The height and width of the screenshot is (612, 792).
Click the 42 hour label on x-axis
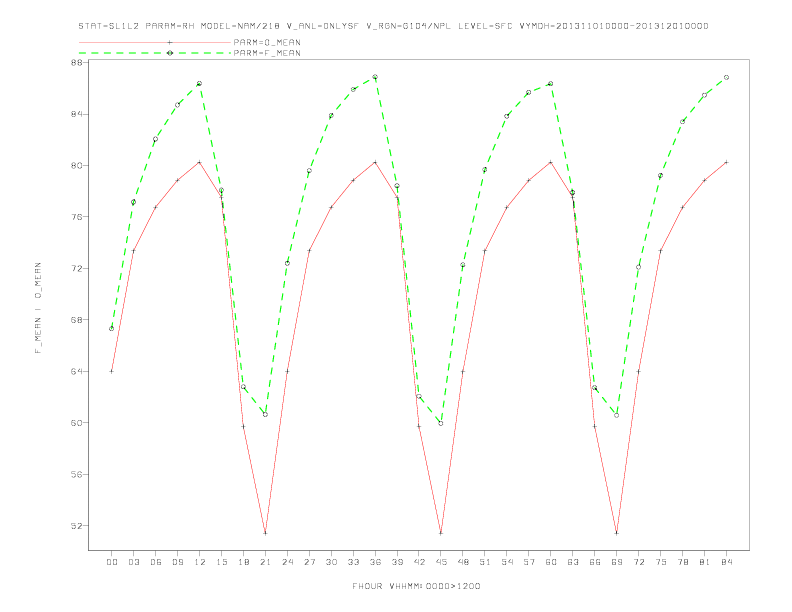419,562
